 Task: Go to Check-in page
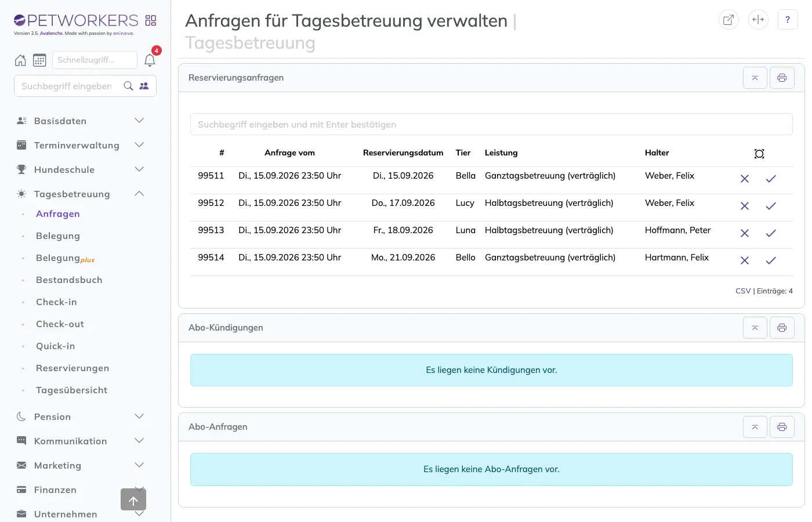point(56,302)
